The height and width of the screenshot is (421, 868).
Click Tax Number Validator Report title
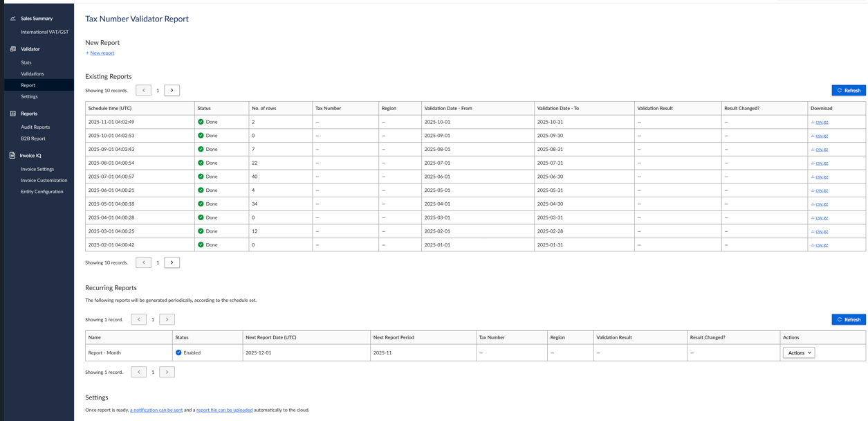137,19
